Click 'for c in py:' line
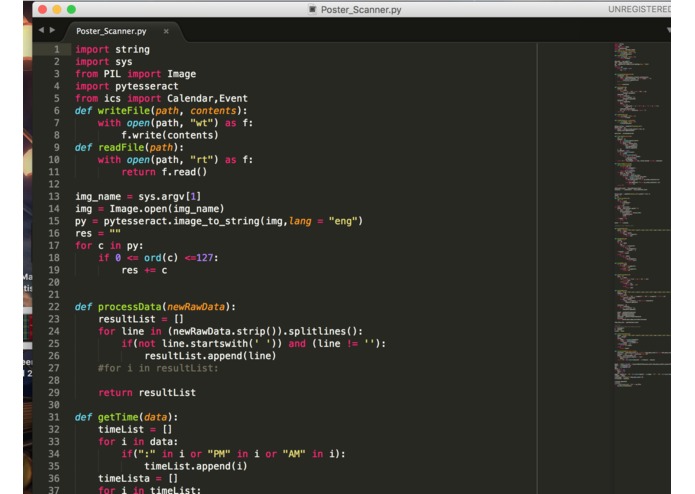 (x=109, y=245)
